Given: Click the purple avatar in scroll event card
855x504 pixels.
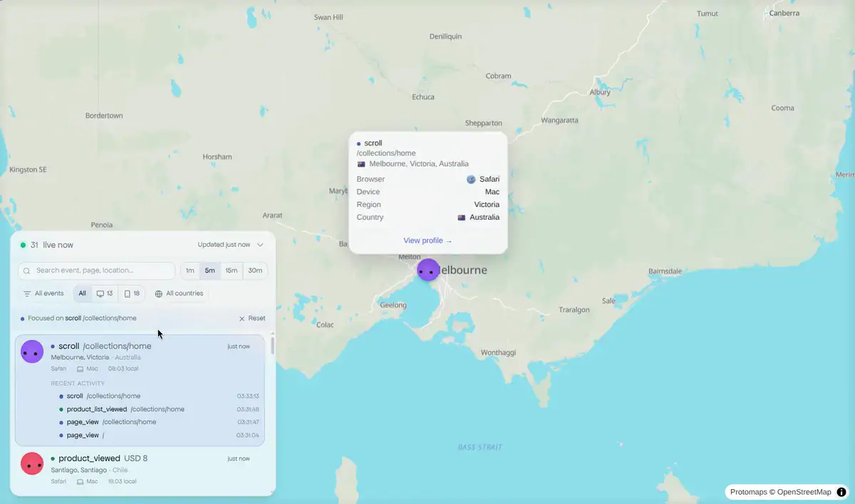Looking at the screenshot, I should (32, 352).
